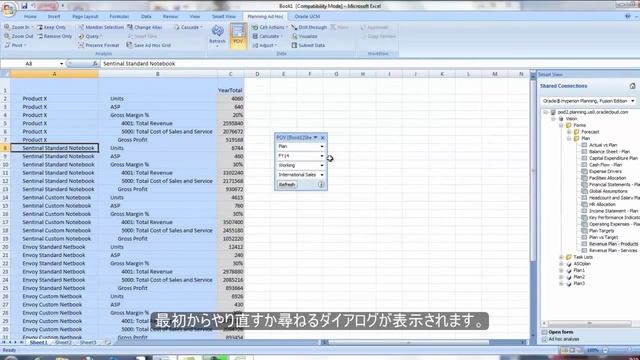Select the Income Statement - Plan form
The height and width of the screenshot is (360, 640).
click(x=613, y=211)
